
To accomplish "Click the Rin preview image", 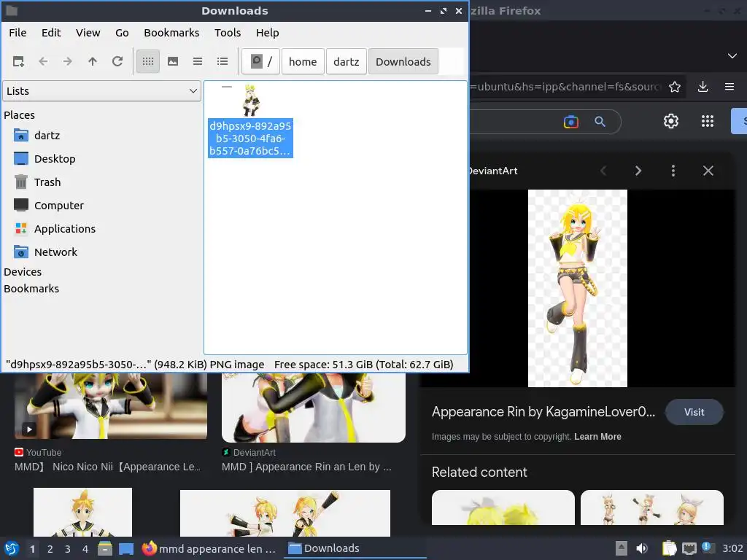I will point(578,288).
